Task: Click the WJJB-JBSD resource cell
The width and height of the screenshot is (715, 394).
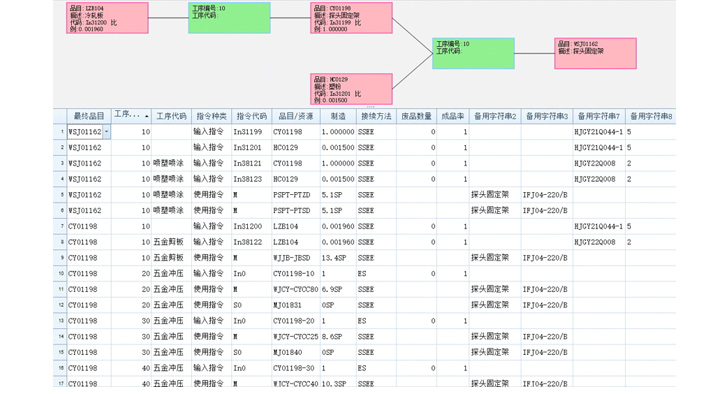Action: click(296, 258)
